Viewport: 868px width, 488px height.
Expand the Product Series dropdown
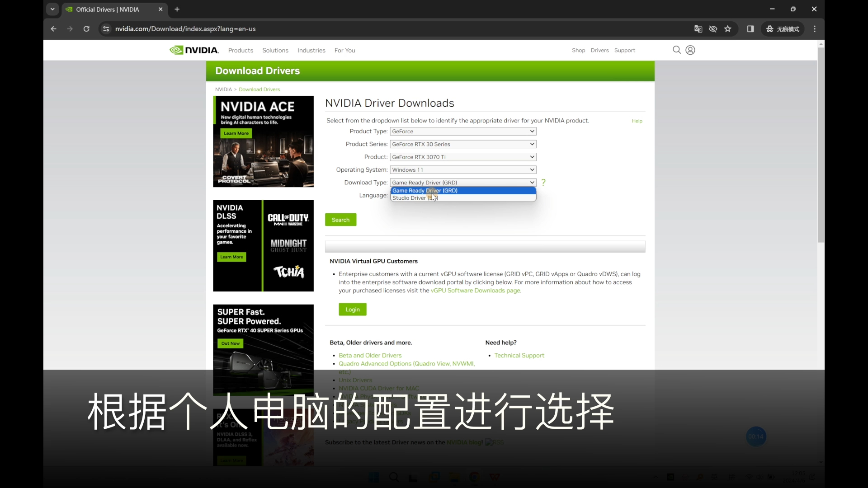(463, 144)
